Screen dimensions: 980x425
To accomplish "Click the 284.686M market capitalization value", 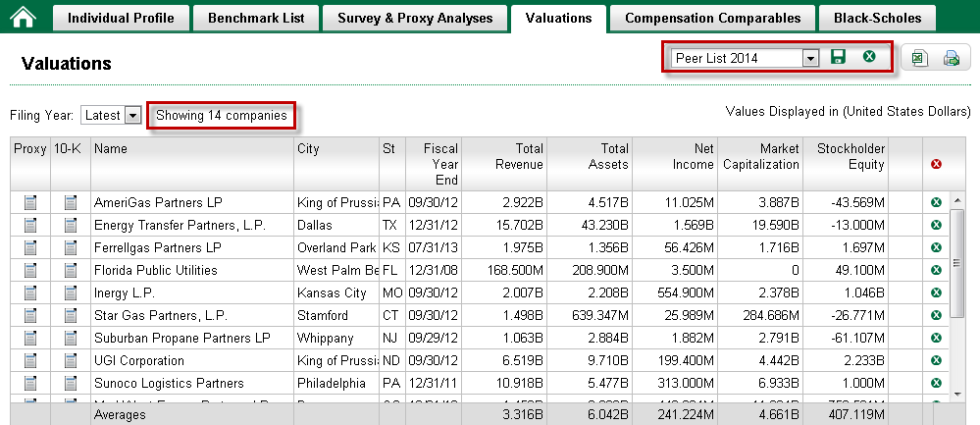I will click(771, 315).
